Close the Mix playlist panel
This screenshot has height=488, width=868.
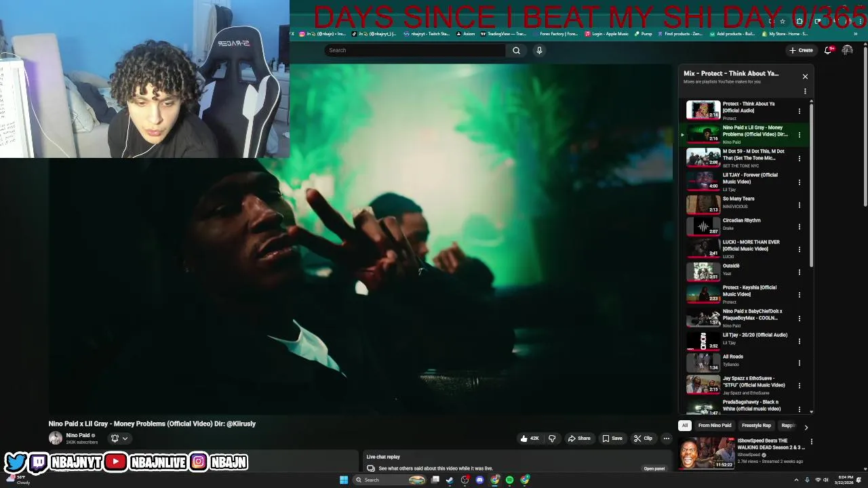click(805, 77)
